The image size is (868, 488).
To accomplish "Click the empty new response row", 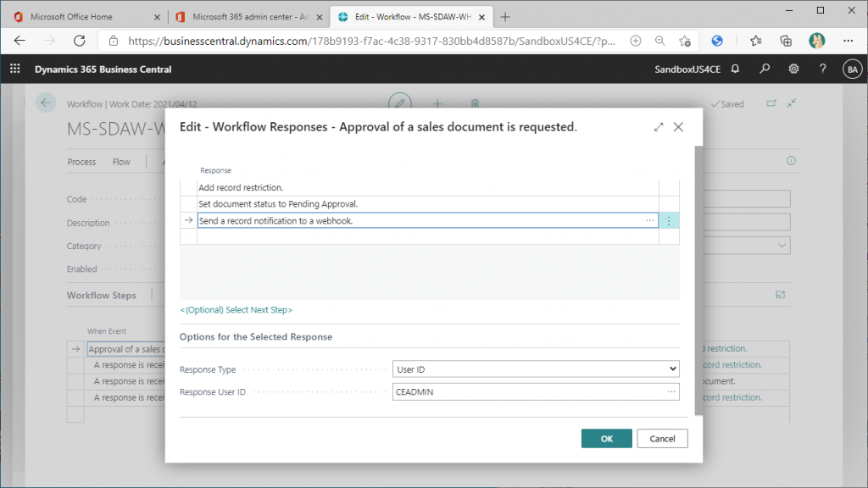I will click(x=427, y=237).
